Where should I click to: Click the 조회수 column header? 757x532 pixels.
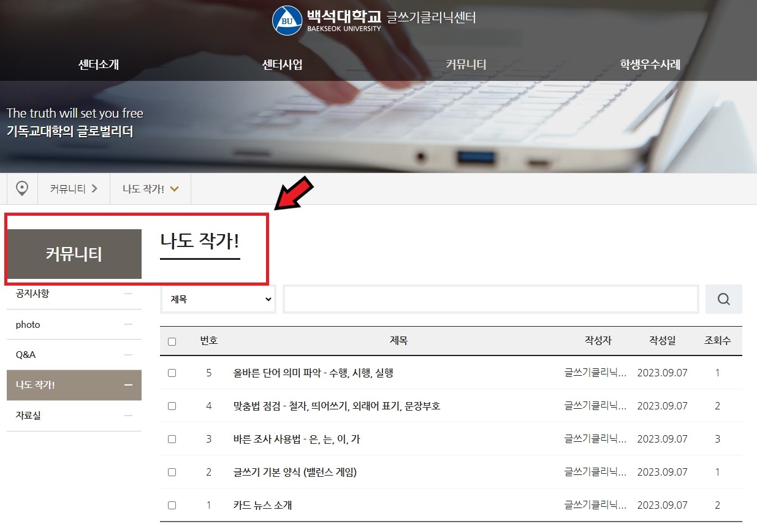point(718,341)
